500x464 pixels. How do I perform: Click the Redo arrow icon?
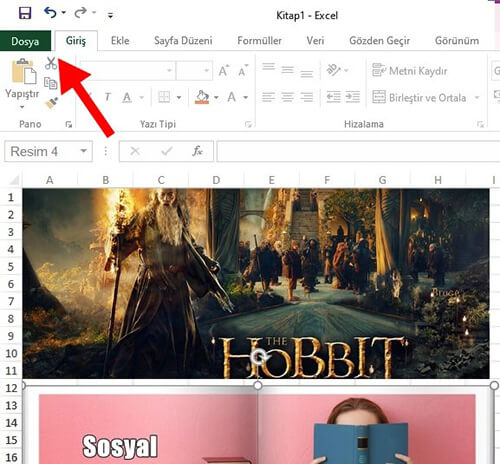[x=80, y=13]
